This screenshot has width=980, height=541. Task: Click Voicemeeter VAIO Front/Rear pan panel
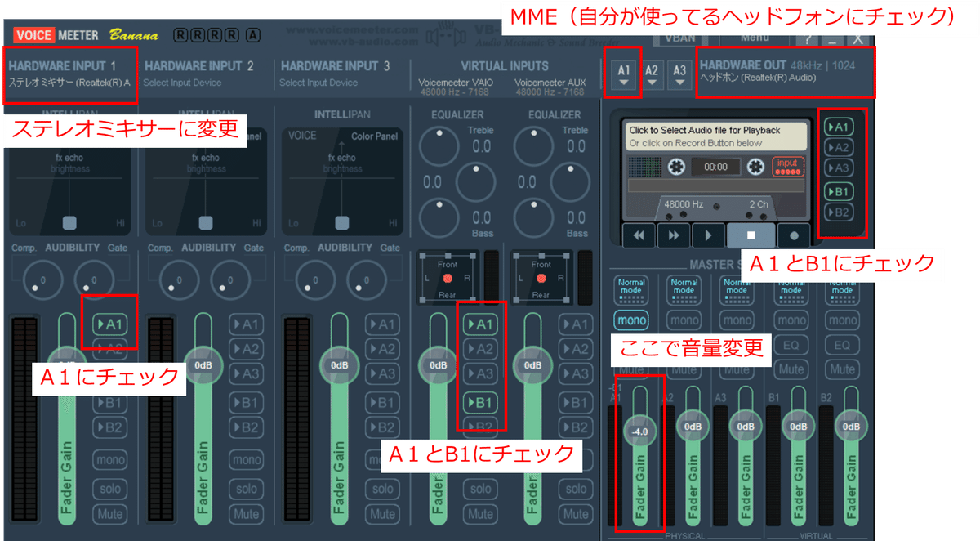click(448, 277)
